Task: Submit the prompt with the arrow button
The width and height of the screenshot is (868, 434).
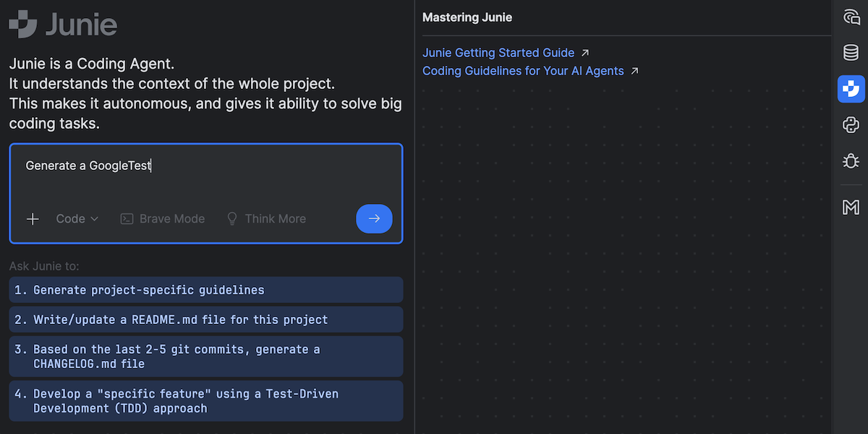Action: tap(374, 219)
